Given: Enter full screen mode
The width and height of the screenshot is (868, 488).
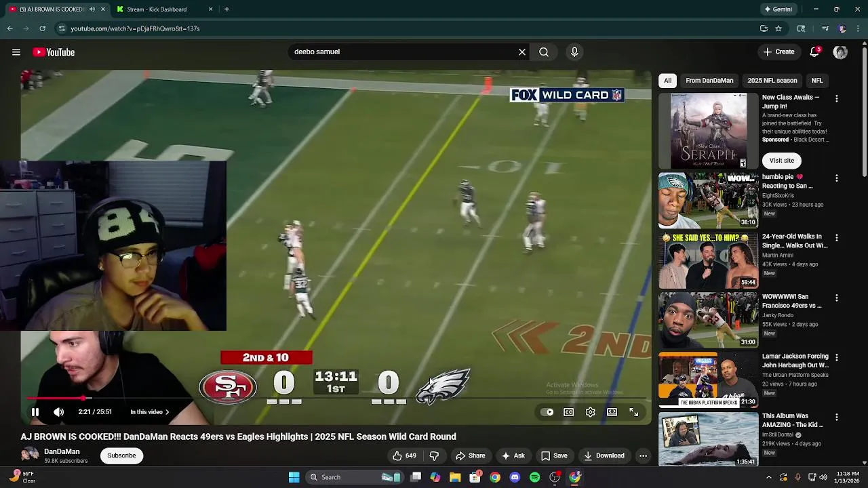Looking at the screenshot, I should (634, 411).
